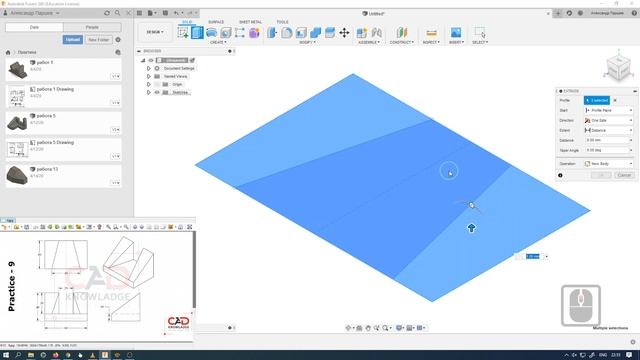Select the Data tab in panel

click(x=34, y=27)
